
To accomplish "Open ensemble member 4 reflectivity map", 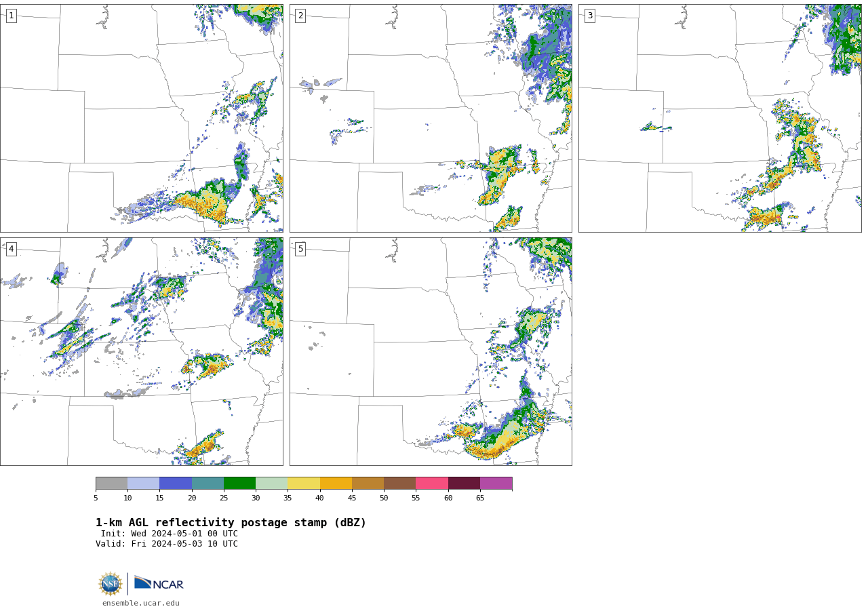I will click(142, 351).
